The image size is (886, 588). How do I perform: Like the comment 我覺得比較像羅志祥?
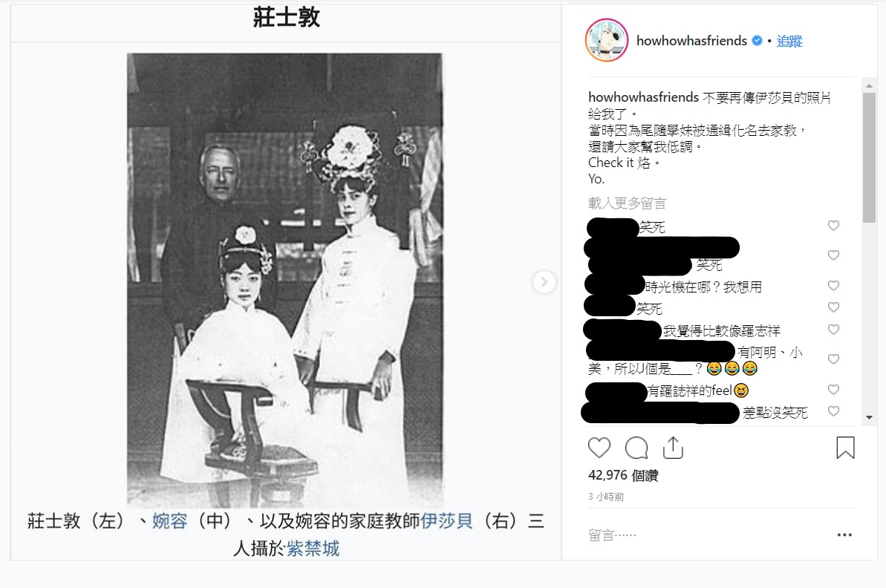coord(833,330)
